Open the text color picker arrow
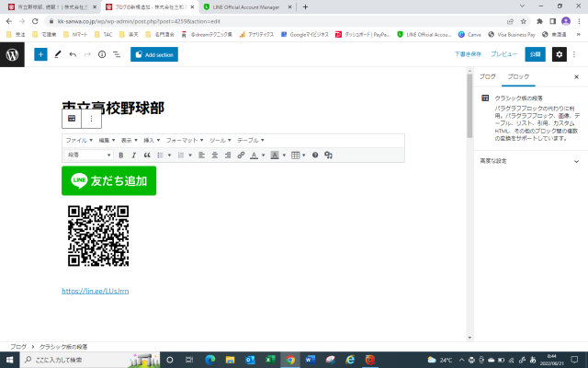The width and height of the screenshot is (588, 368). tap(264, 155)
